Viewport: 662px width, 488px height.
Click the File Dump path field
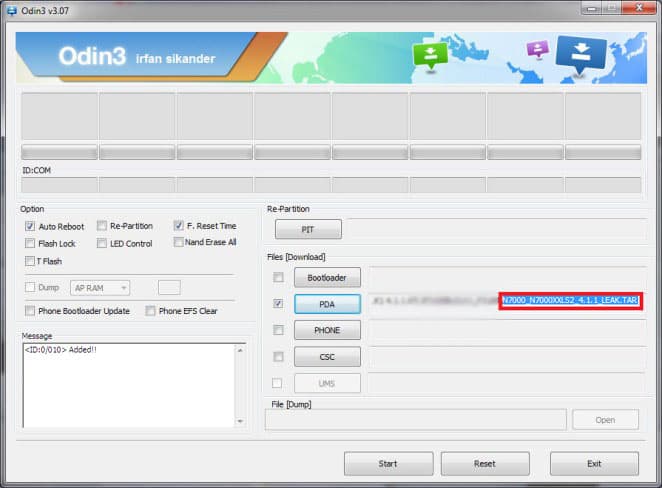click(x=415, y=420)
